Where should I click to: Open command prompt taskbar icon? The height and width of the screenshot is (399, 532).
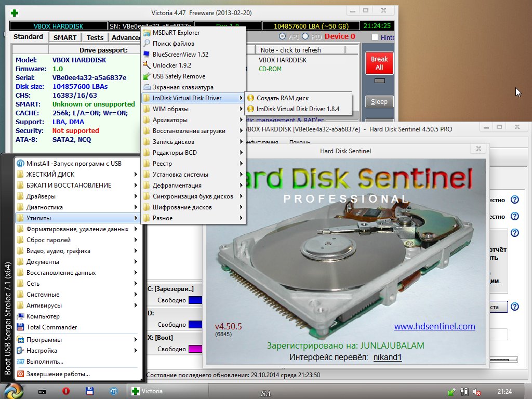[x=42, y=392]
